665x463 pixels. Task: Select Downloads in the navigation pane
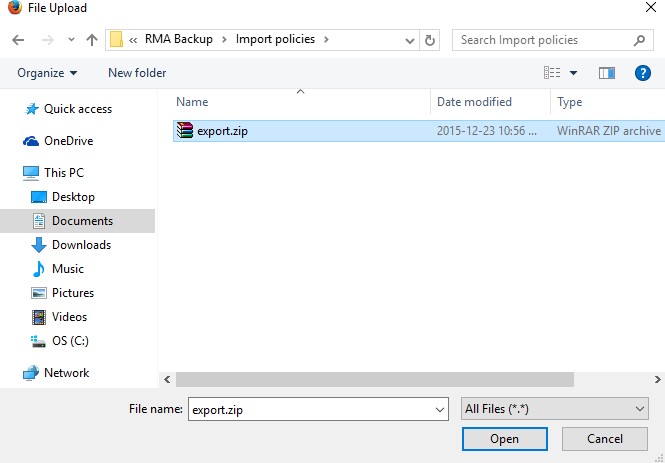click(81, 245)
